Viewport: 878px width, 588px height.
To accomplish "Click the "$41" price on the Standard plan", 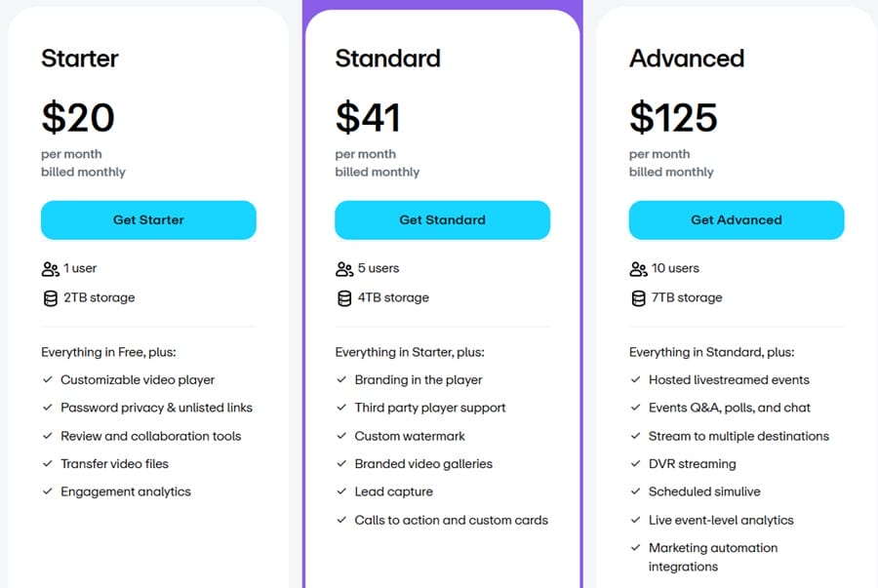I will click(368, 117).
